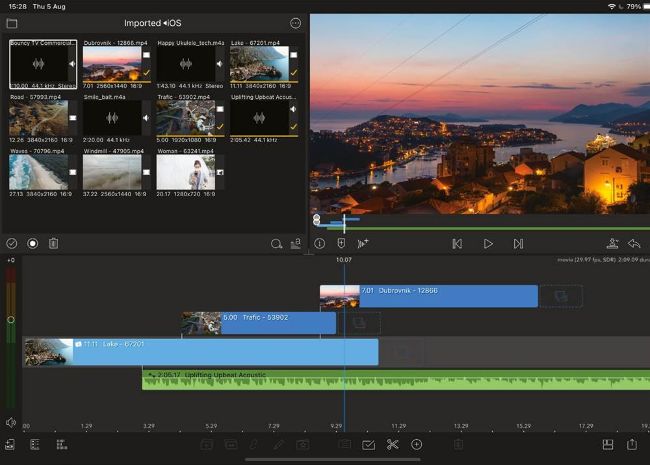Expand the Imported iOS source title
This screenshot has height=465, width=650.
click(x=155, y=23)
